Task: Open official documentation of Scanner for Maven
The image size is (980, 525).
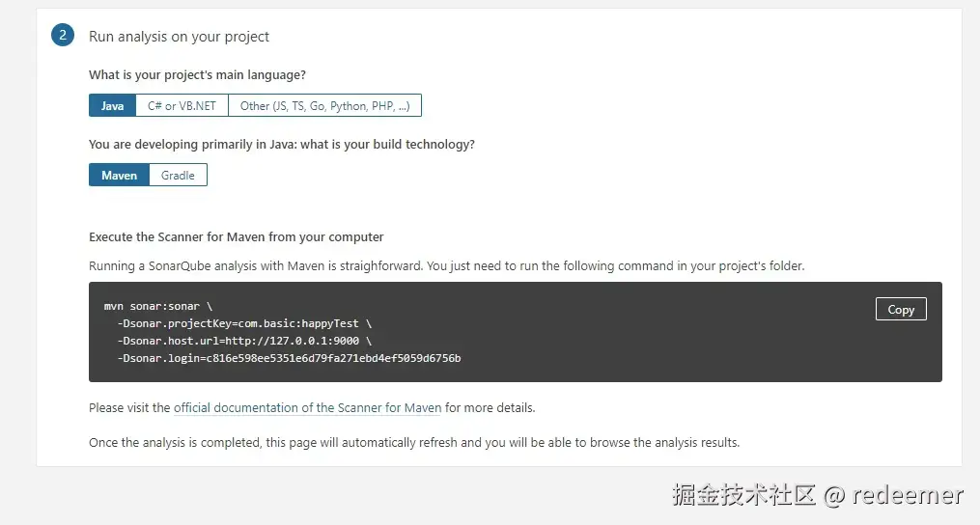Action: click(x=307, y=408)
